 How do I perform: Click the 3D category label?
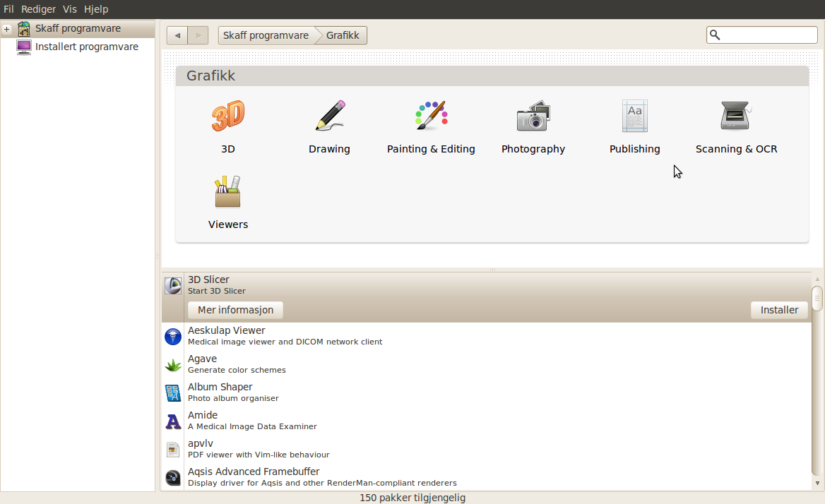228,149
